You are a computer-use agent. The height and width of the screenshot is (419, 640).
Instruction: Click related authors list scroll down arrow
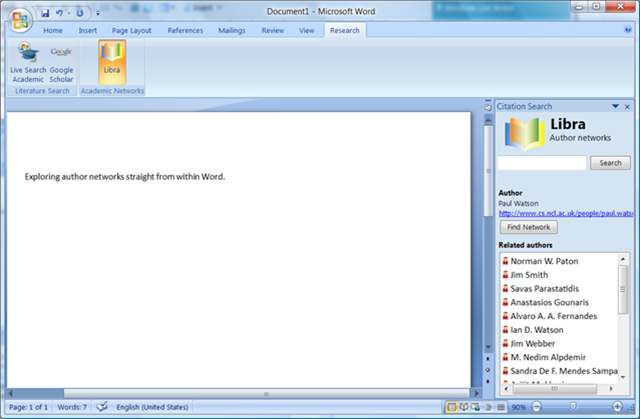click(623, 377)
